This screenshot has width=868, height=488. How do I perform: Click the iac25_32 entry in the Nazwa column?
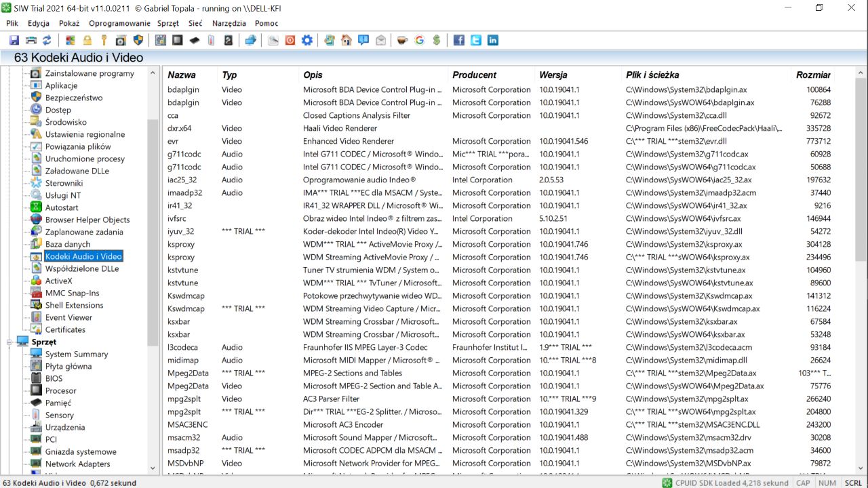point(182,180)
